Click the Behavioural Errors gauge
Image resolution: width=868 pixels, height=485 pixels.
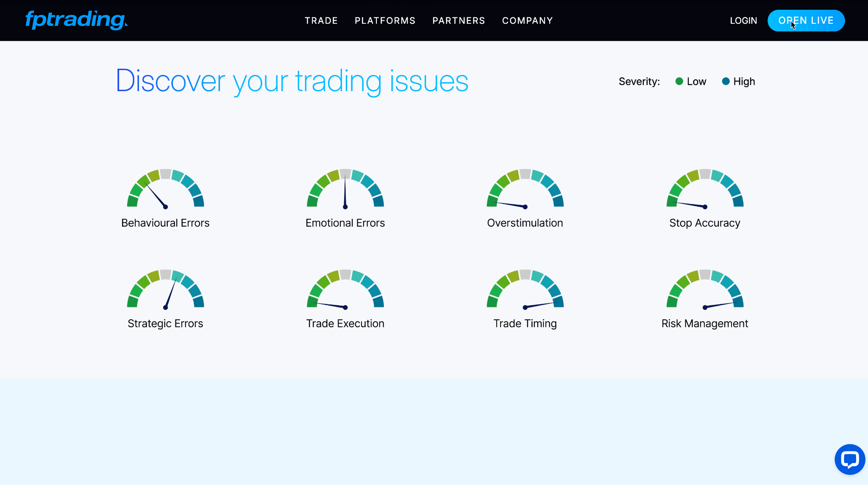[x=166, y=188]
